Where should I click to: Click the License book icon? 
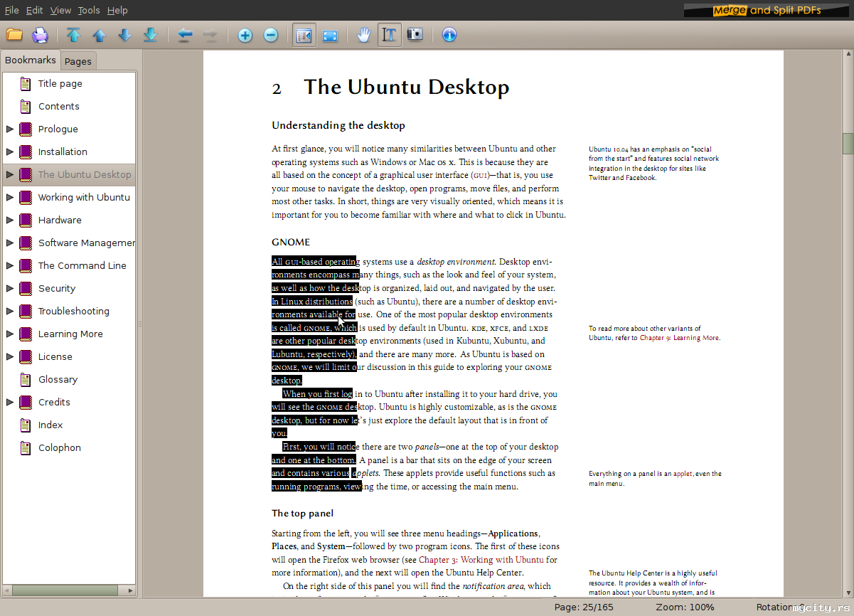pos(26,356)
